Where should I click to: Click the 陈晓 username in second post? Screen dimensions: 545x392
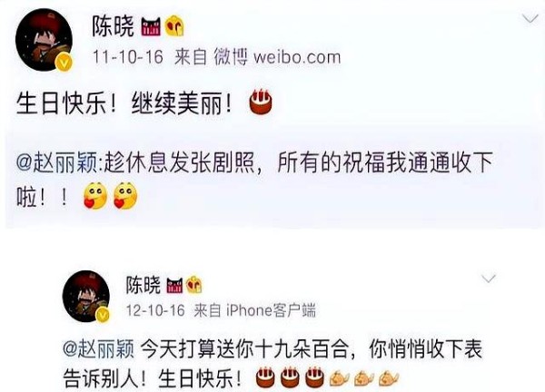point(144,286)
